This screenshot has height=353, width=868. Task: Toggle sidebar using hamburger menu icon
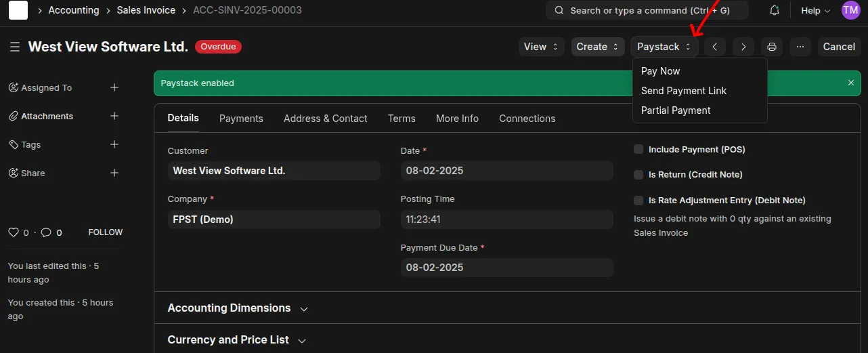[x=14, y=47]
